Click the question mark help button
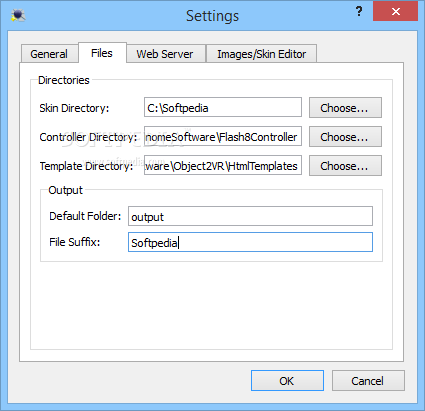Viewport: 425px width, 411px height. click(359, 12)
